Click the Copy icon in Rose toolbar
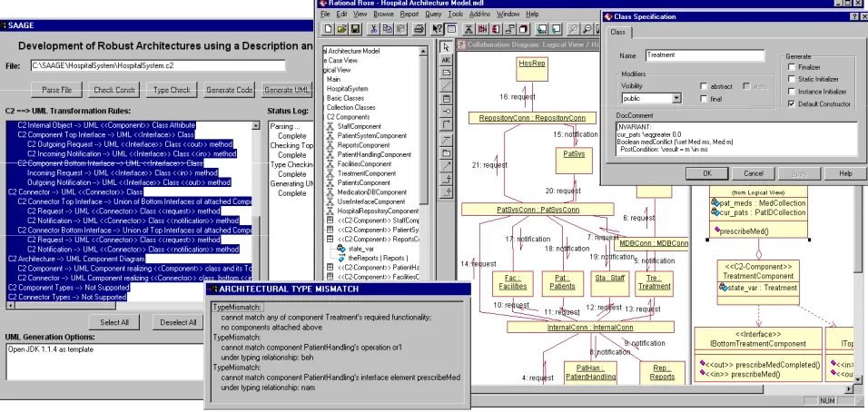 (x=387, y=29)
